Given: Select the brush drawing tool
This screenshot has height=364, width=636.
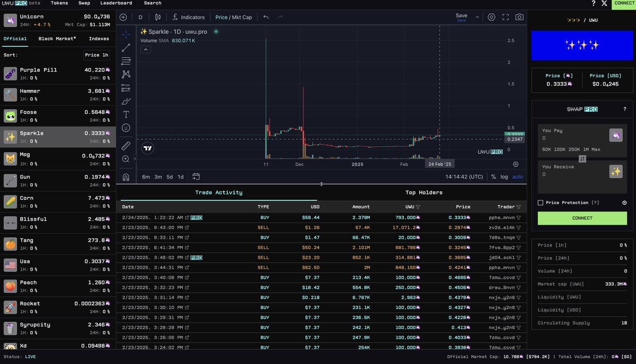Looking at the screenshot, I should pyautogui.click(x=126, y=101).
